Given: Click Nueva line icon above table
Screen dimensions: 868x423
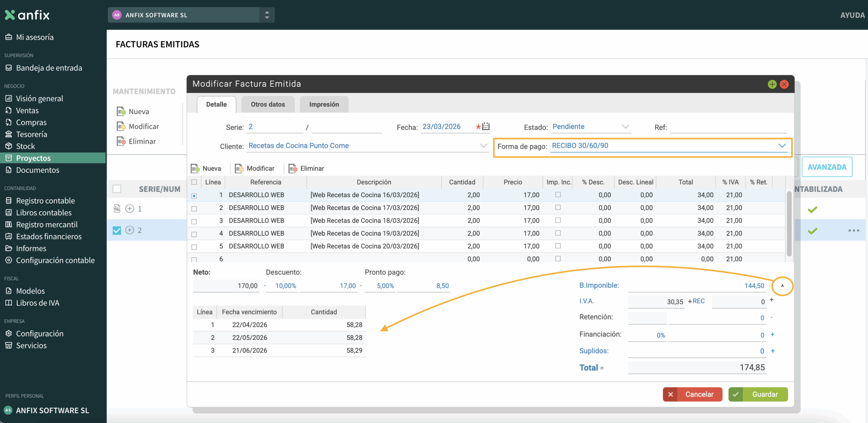Looking at the screenshot, I should (x=195, y=168).
